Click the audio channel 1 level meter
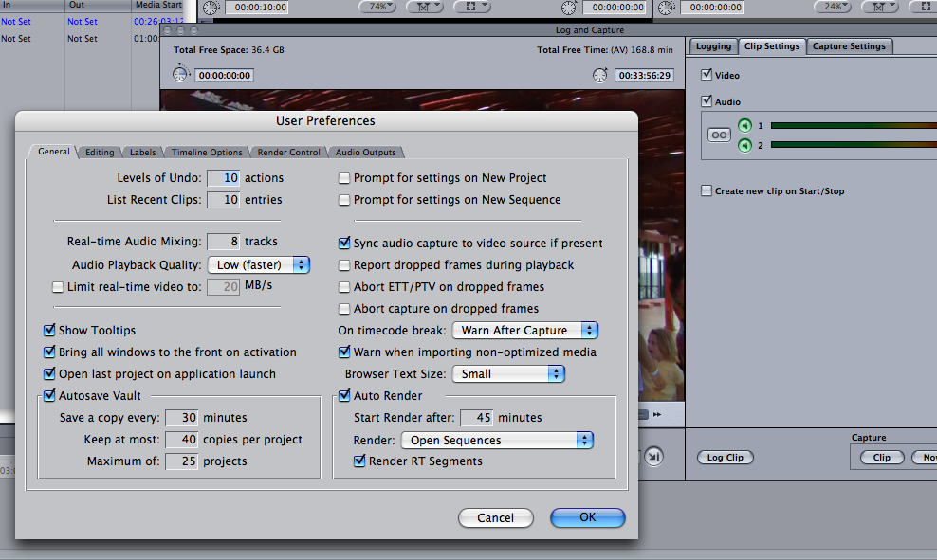Image resolution: width=937 pixels, height=560 pixels. pos(854,125)
